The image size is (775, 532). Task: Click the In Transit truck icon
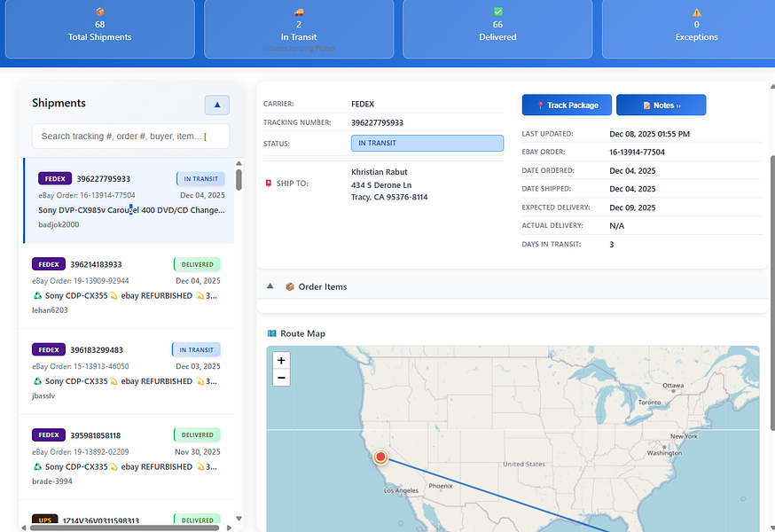[299, 12]
